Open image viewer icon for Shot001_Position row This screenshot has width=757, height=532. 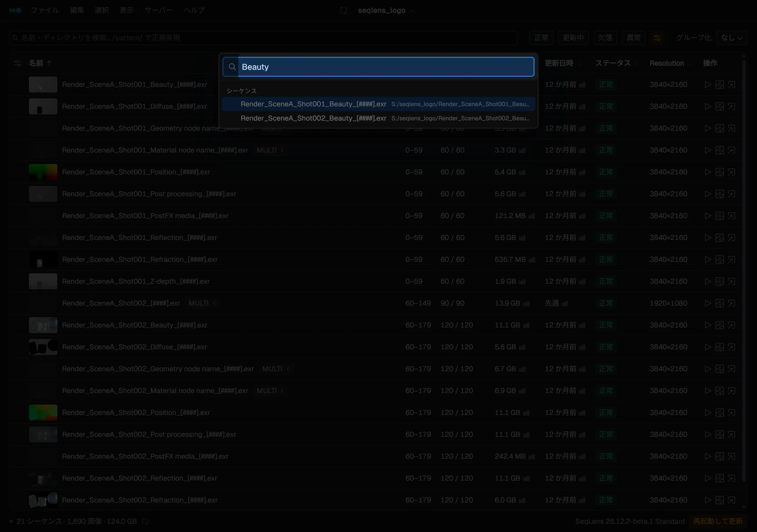(719, 172)
